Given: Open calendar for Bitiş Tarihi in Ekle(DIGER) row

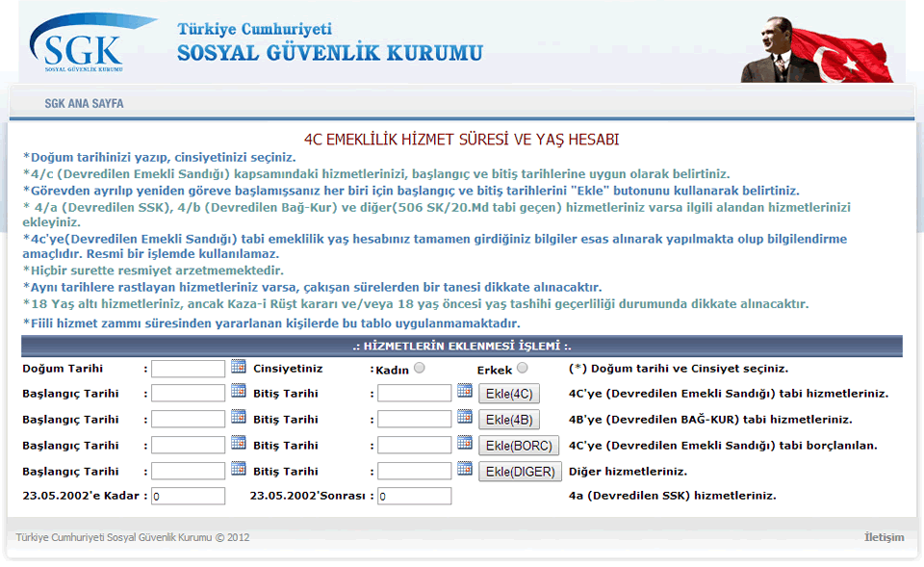Looking at the screenshot, I should pyautogui.click(x=465, y=469).
